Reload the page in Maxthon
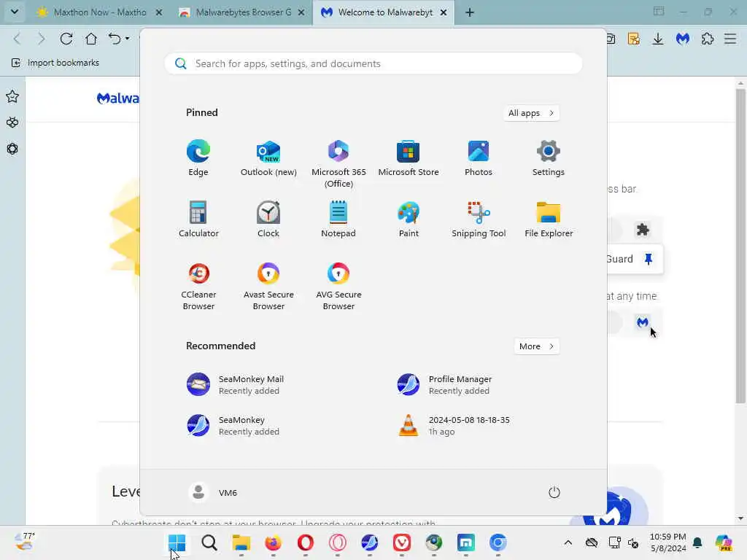Screen dimensions: 747x560 click(66, 39)
